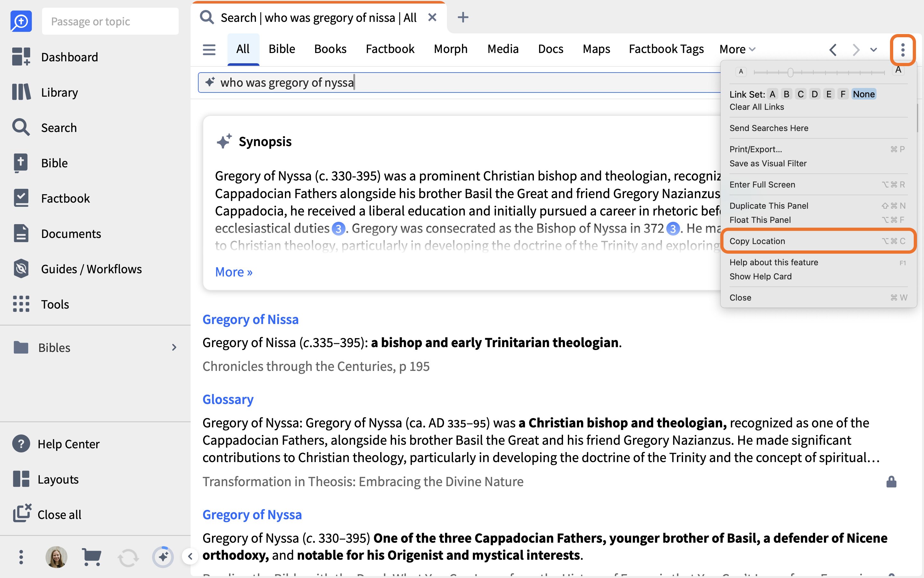Open the Bible icon in sidebar
Viewport: 924px width, 578px height.
[21, 163]
